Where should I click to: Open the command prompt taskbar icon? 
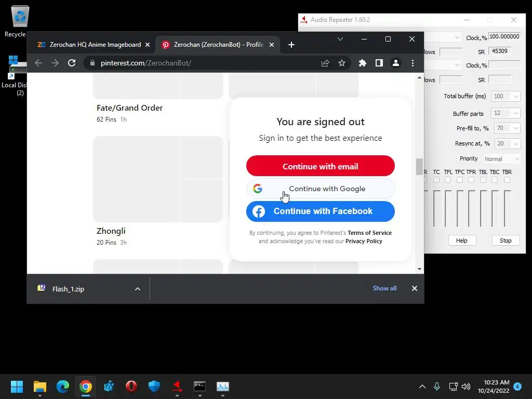click(x=199, y=387)
